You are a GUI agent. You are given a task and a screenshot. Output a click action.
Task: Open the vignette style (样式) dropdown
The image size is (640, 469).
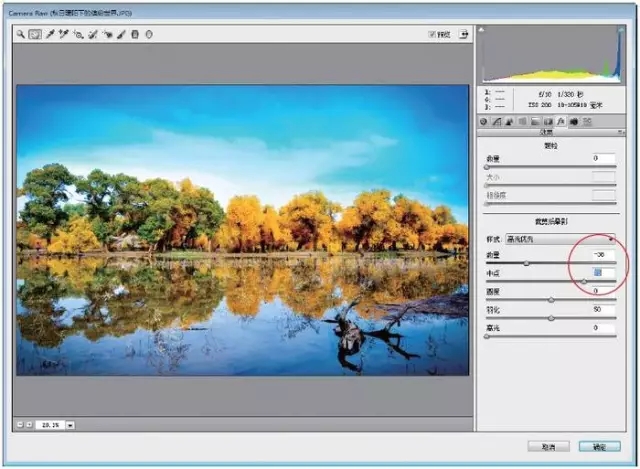(560, 240)
